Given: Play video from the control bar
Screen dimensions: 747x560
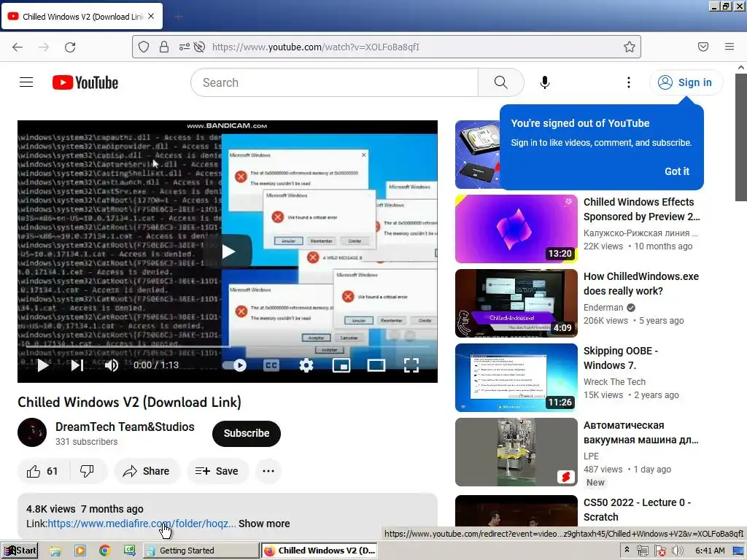Looking at the screenshot, I should coord(43,365).
